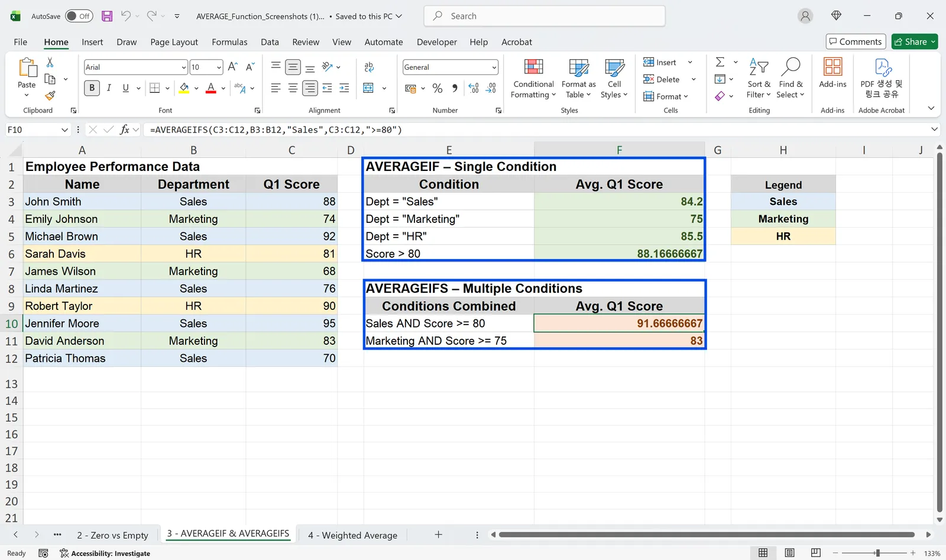Click the Wrap Text icon

click(x=370, y=67)
